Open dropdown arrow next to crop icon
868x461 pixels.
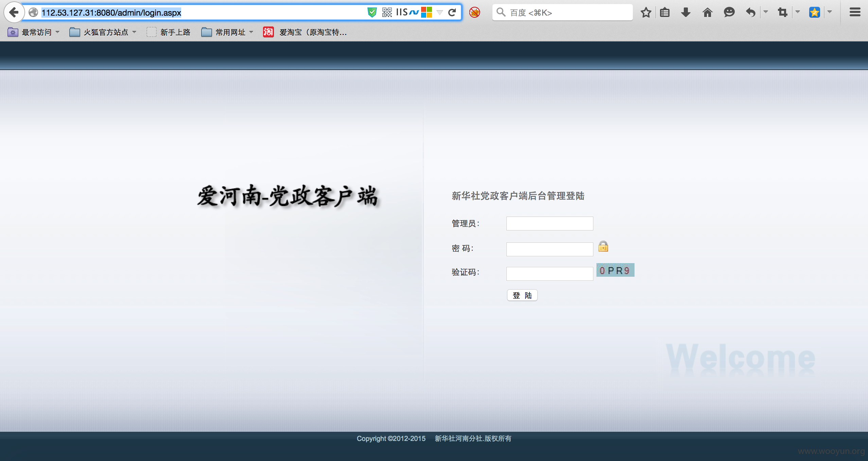[798, 12]
